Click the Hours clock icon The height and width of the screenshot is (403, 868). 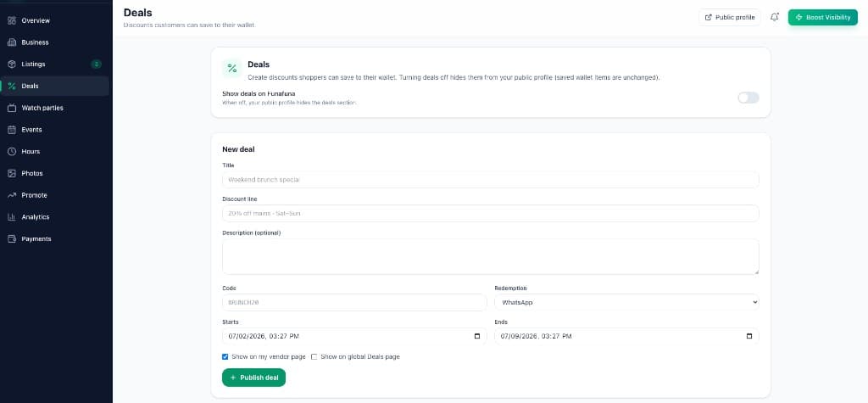tap(12, 151)
